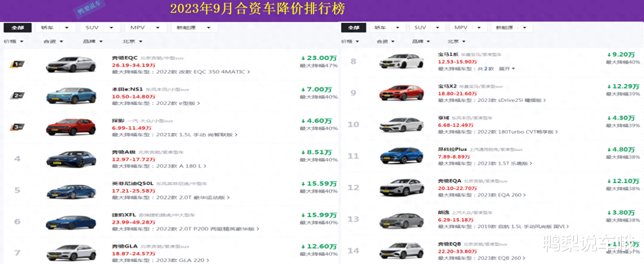This screenshot has height=264, width=644.
Task: Open 2022款 180Turbo CVT畅享版 link
Action: pos(518,132)
